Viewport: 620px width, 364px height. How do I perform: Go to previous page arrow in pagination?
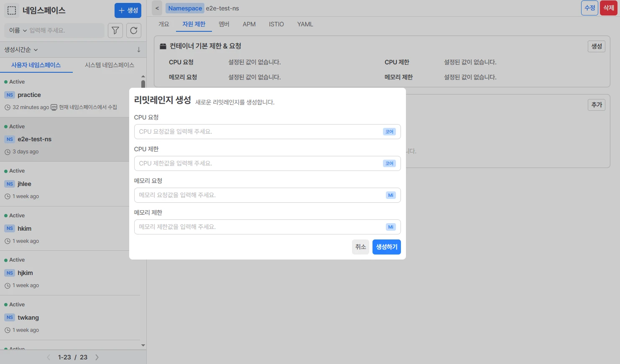pyautogui.click(x=48, y=357)
